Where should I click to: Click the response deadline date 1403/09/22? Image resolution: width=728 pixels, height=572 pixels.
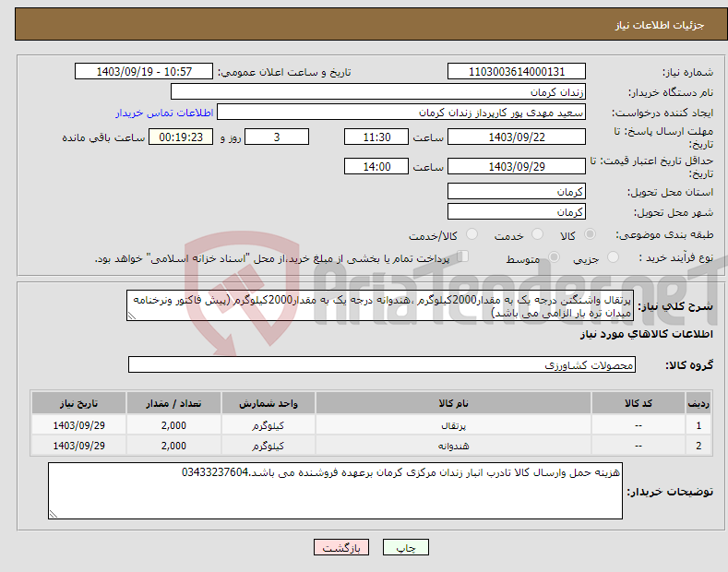(517, 137)
